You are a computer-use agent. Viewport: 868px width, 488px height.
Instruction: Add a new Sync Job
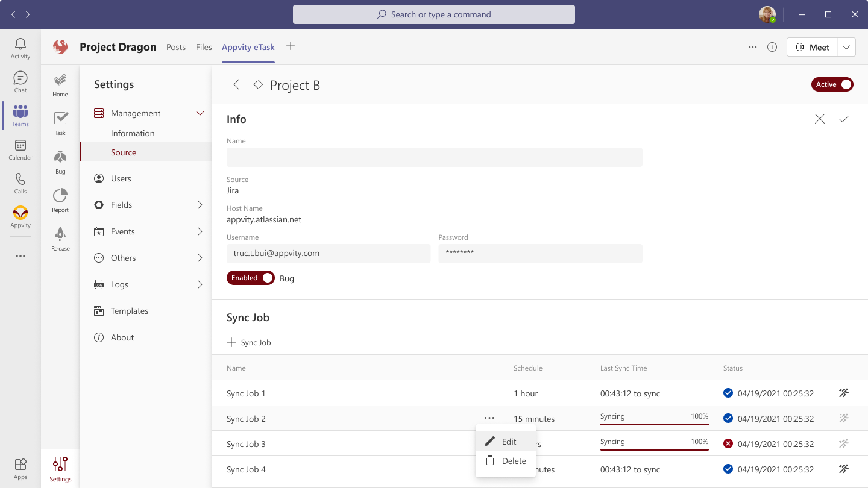point(249,342)
